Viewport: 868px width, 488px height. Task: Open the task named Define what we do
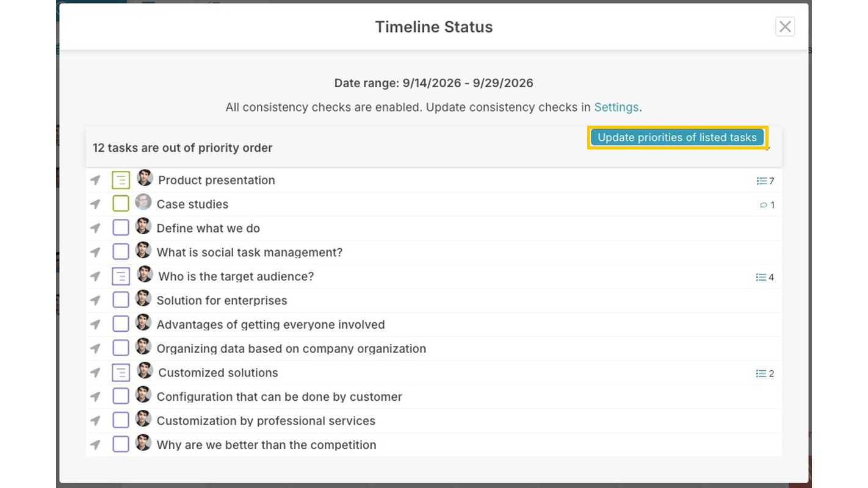[208, 228]
